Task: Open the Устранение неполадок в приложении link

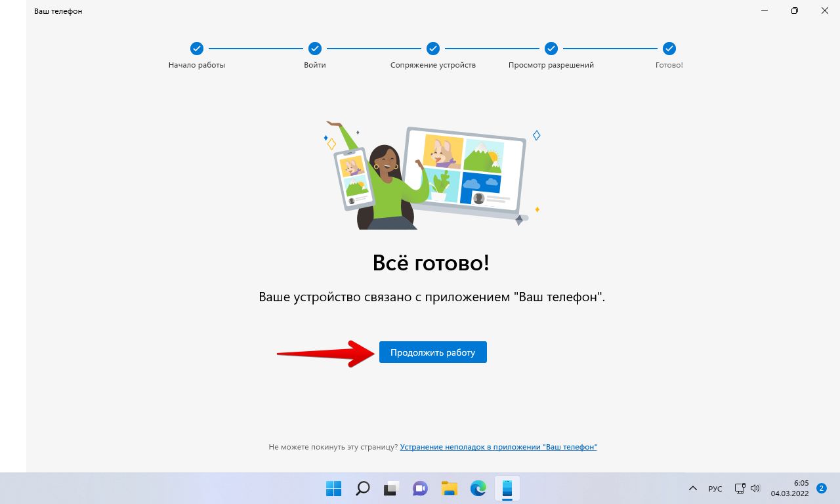Action: pos(499,447)
